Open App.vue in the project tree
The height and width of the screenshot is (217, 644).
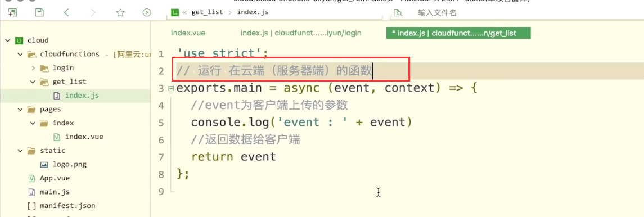[55, 178]
